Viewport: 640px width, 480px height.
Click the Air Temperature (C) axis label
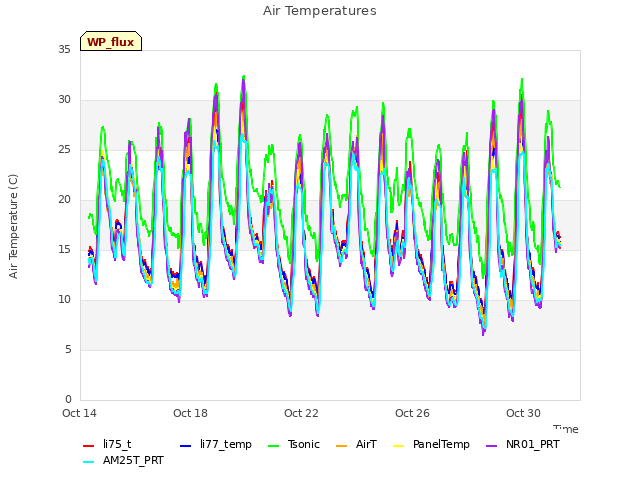(x=13, y=227)
